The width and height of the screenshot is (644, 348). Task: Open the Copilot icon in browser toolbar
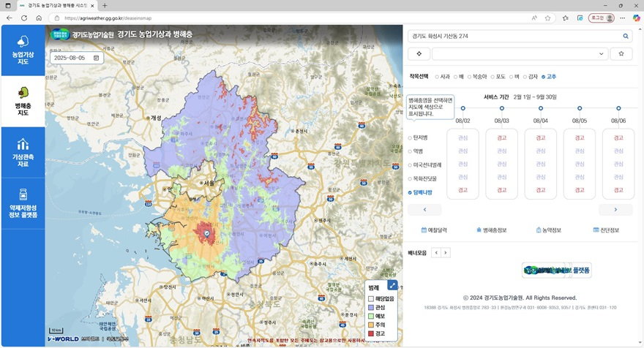point(636,18)
